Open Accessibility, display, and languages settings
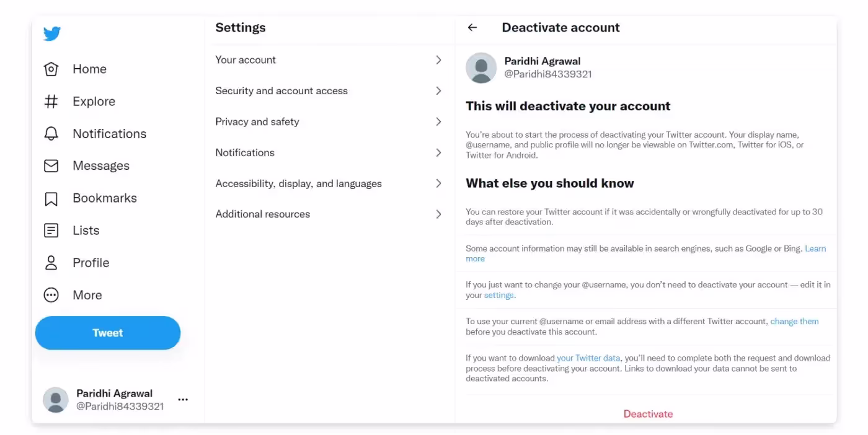The height and width of the screenshot is (435, 868). point(298,183)
